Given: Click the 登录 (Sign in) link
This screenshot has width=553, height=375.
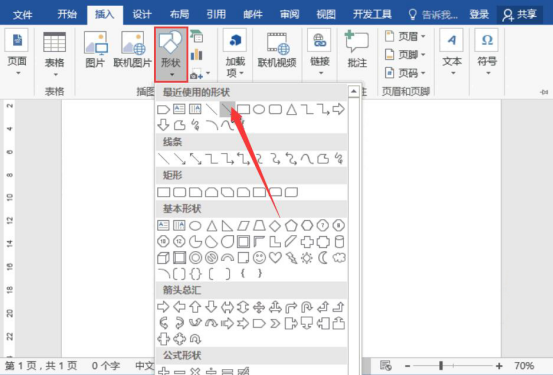Looking at the screenshot, I should (x=479, y=14).
